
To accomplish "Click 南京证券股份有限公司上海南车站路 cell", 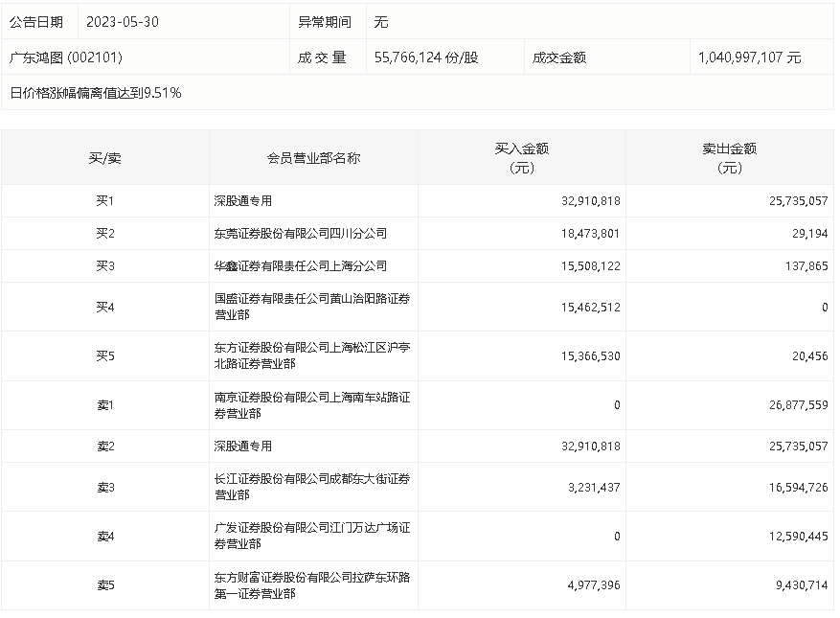I will pyautogui.click(x=312, y=405).
